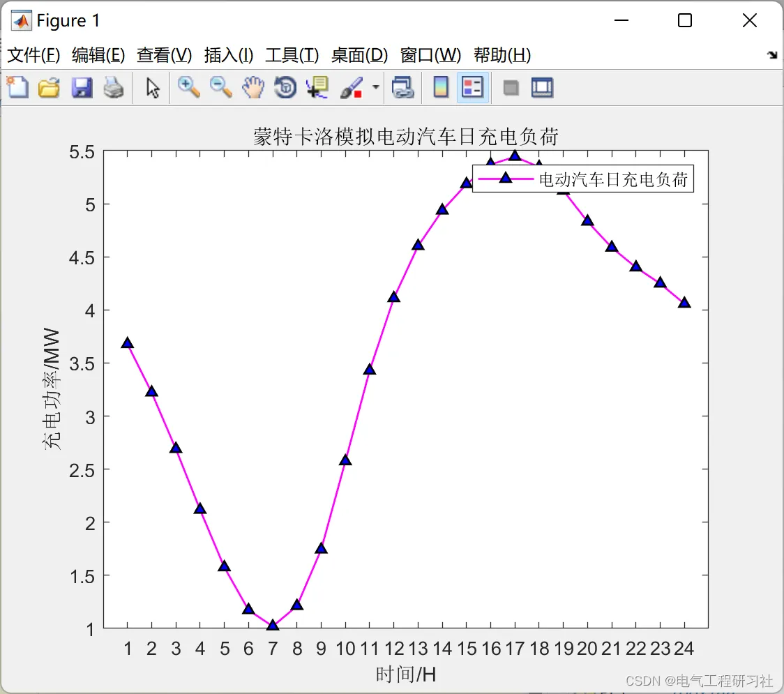
Task: Click the triangle data marker at hour 7
Action: (x=273, y=624)
